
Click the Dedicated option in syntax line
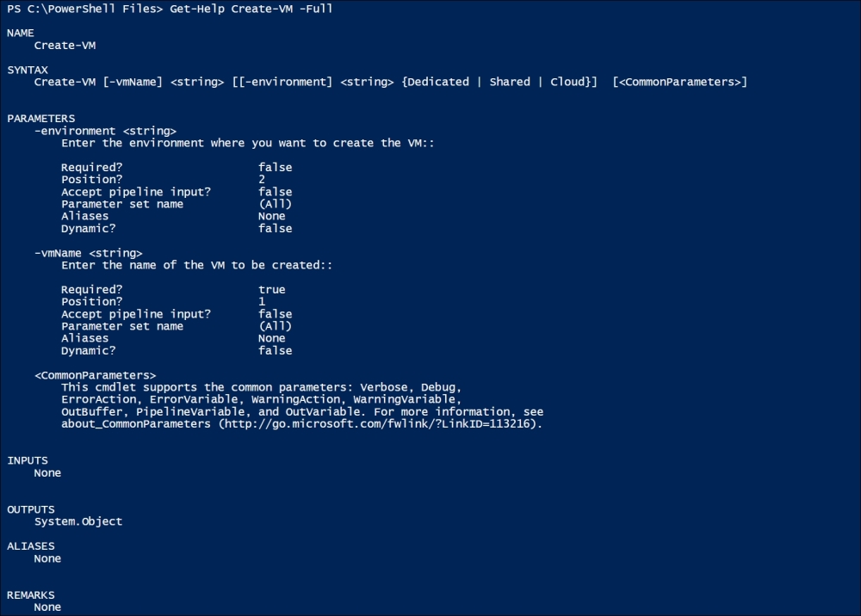pos(438,83)
